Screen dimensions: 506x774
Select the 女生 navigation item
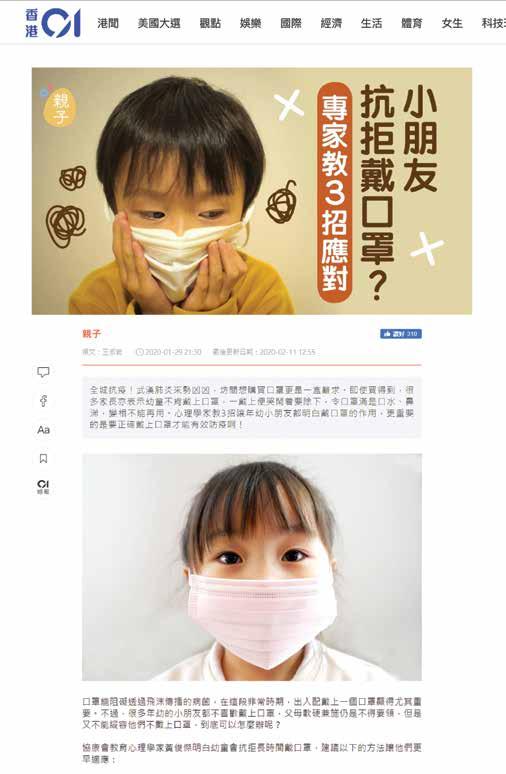click(452, 23)
